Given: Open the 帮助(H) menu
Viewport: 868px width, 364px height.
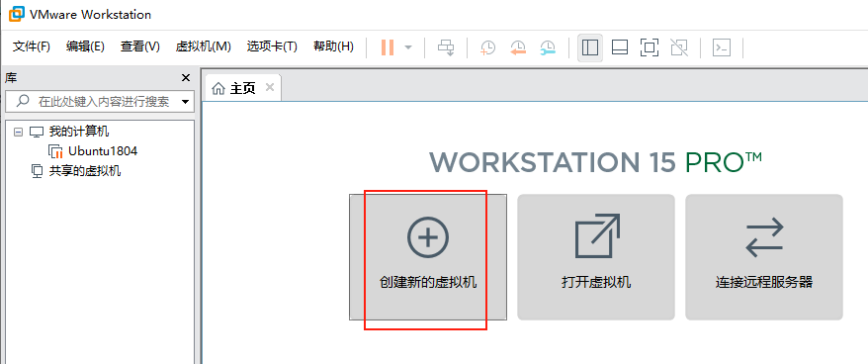Looking at the screenshot, I should click(x=333, y=46).
